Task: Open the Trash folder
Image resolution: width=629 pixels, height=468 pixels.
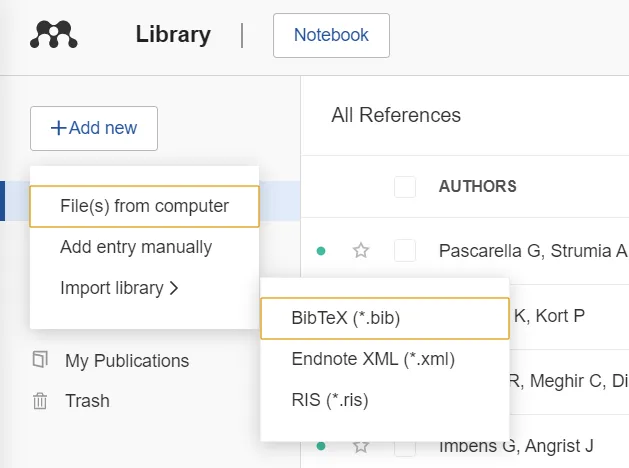Action: [87, 400]
